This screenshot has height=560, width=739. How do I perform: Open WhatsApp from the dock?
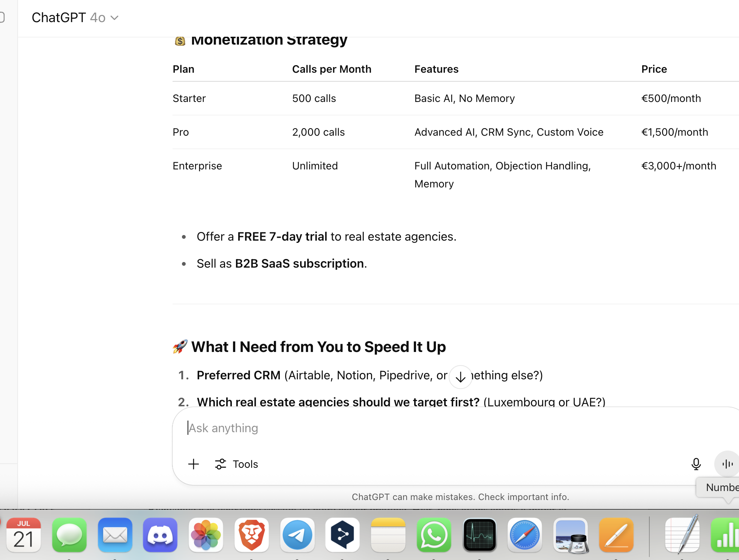click(434, 535)
